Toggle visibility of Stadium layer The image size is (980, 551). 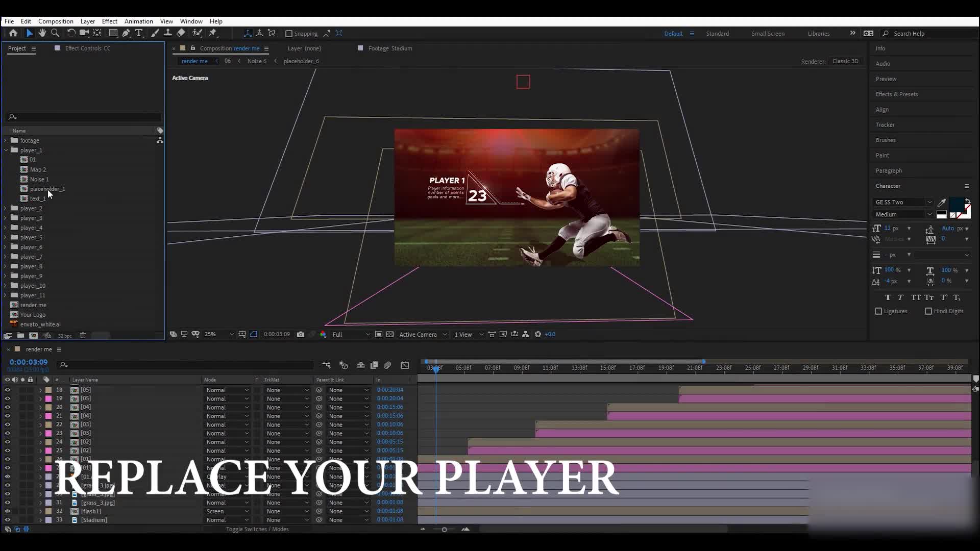tap(7, 520)
